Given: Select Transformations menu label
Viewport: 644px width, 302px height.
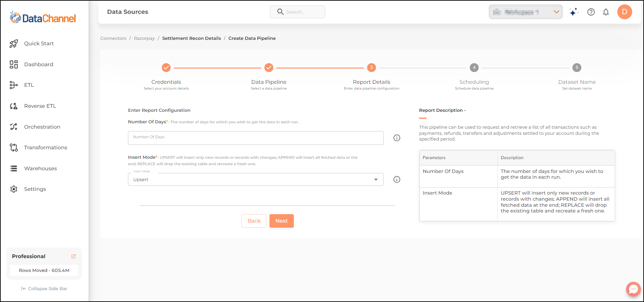Looking at the screenshot, I should coord(46,148).
